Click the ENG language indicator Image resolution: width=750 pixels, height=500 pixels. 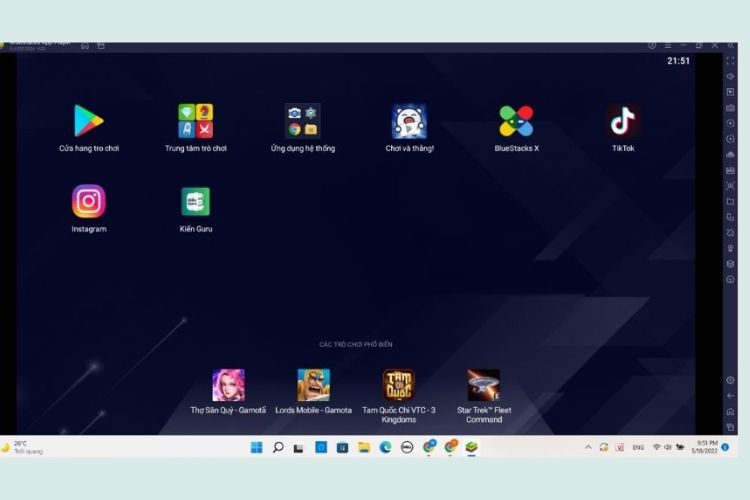click(638, 447)
